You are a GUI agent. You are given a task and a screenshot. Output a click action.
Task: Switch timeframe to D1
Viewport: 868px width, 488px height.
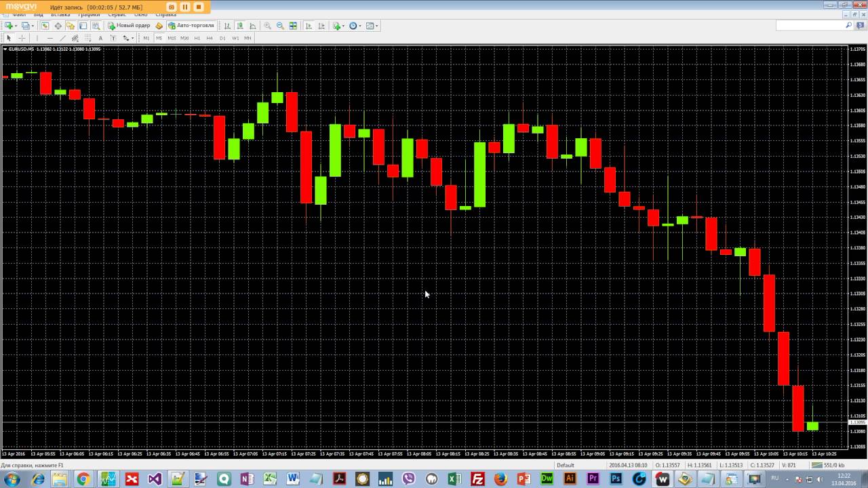coord(222,38)
